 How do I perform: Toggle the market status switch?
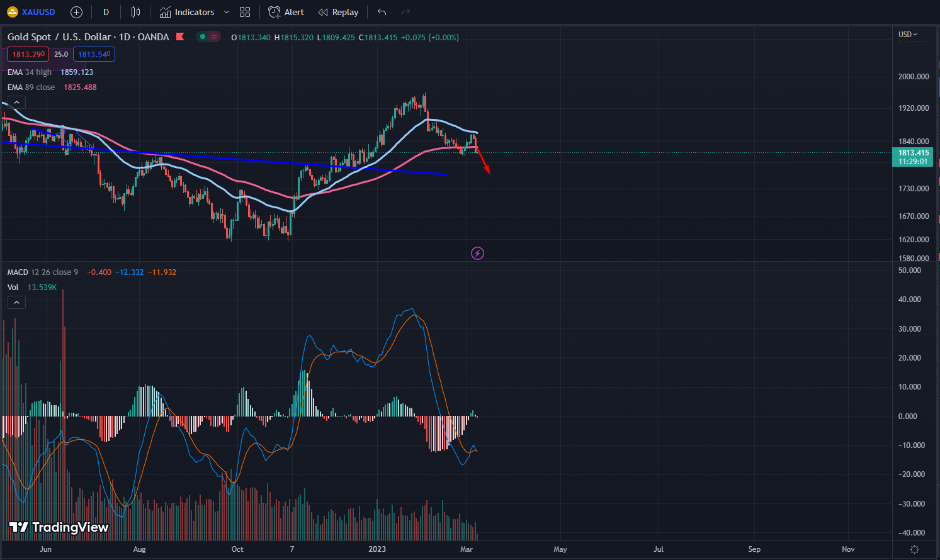point(208,36)
